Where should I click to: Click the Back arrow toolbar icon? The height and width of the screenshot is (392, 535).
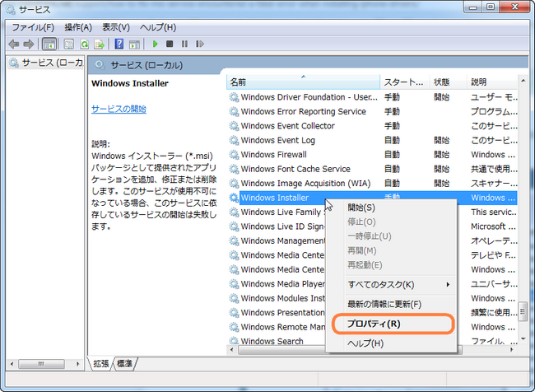click(x=14, y=44)
